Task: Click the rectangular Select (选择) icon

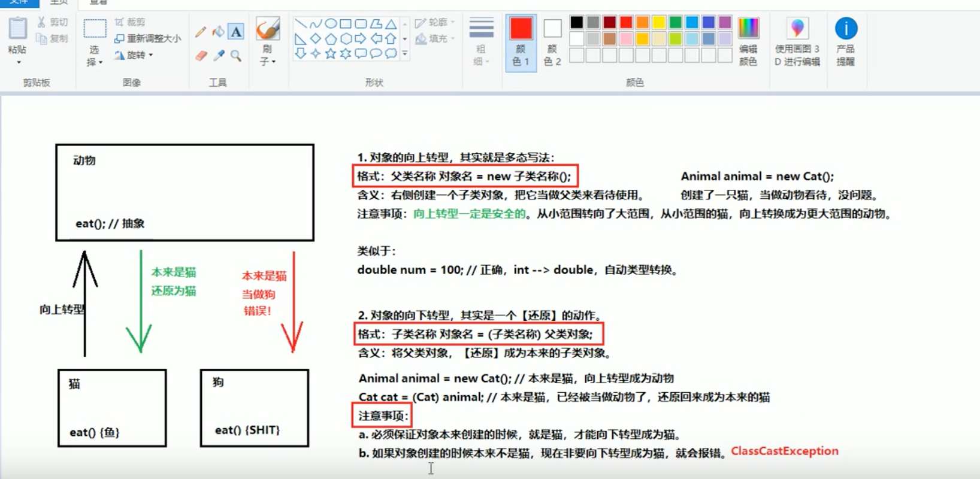Action: pyautogui.click(x=94, y=29)
